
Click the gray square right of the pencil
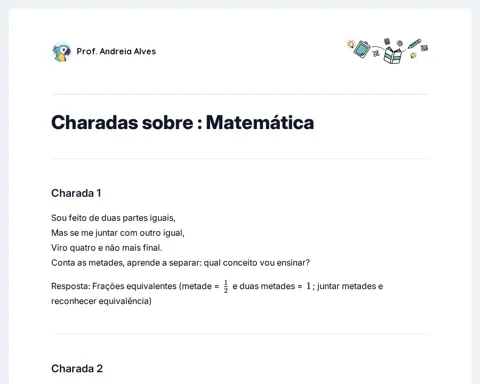[x=424, y=48]
